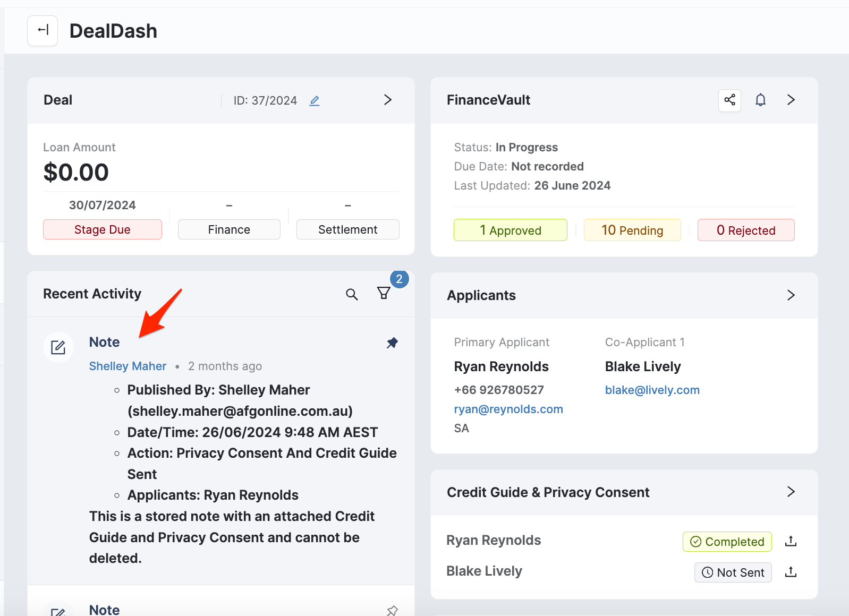Expand the Deal panel chevron
The image size is (849, 616).
(x=388, y=100)
